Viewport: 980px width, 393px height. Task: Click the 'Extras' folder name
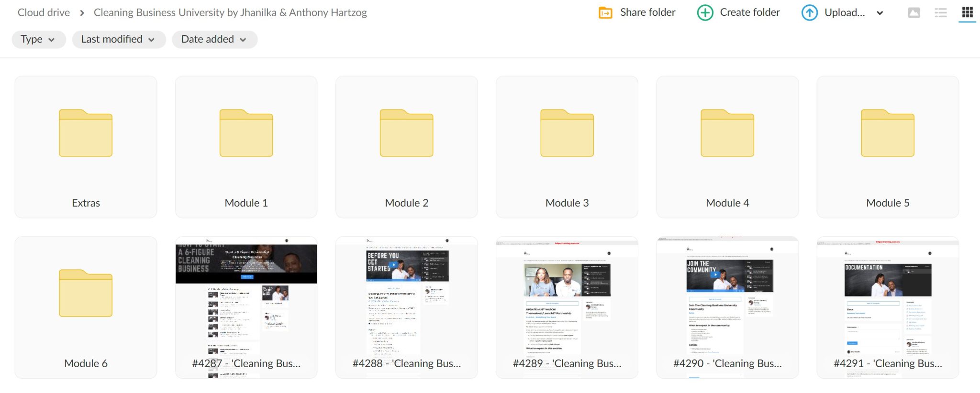pos(86,203)
